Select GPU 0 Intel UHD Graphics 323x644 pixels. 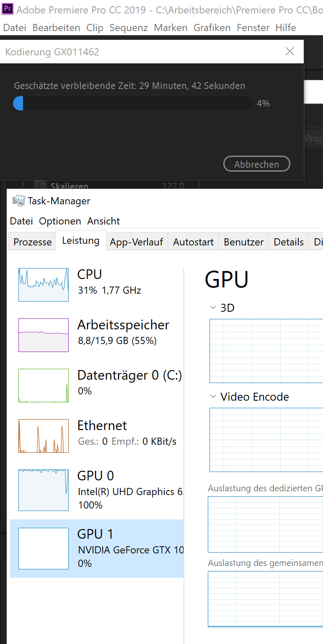point(97,490)
